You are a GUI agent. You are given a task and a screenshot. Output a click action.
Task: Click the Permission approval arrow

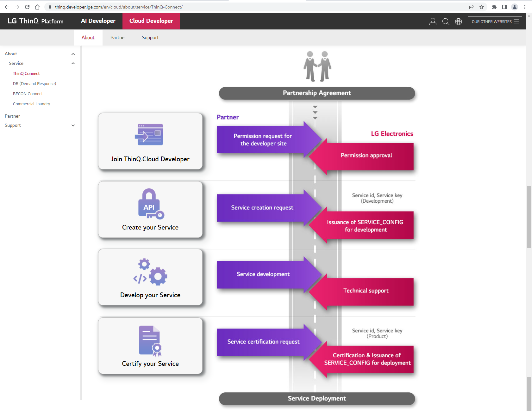[361, 156]
